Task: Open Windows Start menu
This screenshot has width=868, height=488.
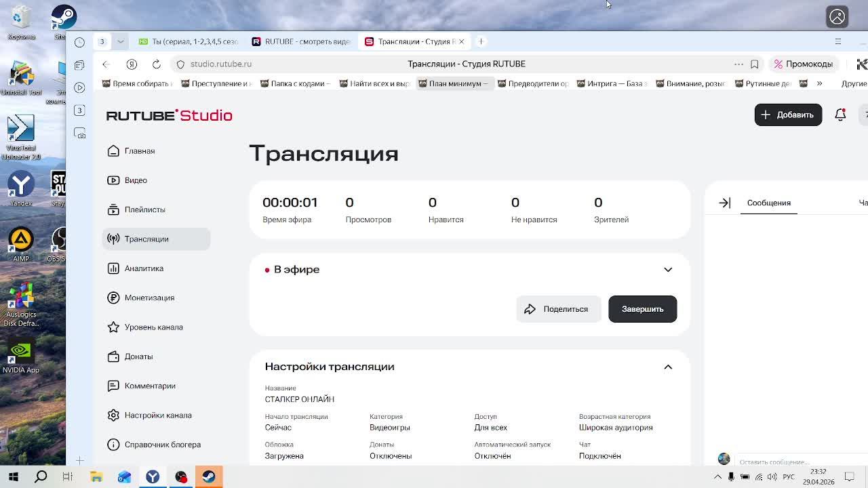Action: 14,476
